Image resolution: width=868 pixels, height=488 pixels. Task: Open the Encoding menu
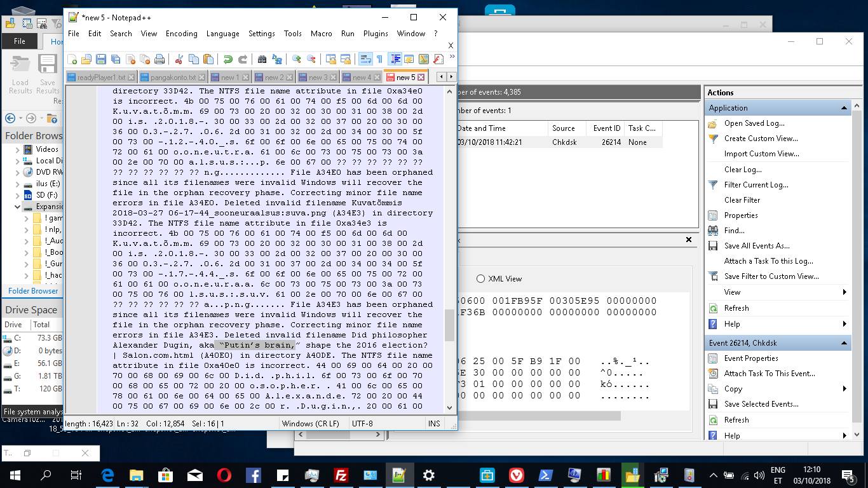pyautogui.click(x=182, y=34)
